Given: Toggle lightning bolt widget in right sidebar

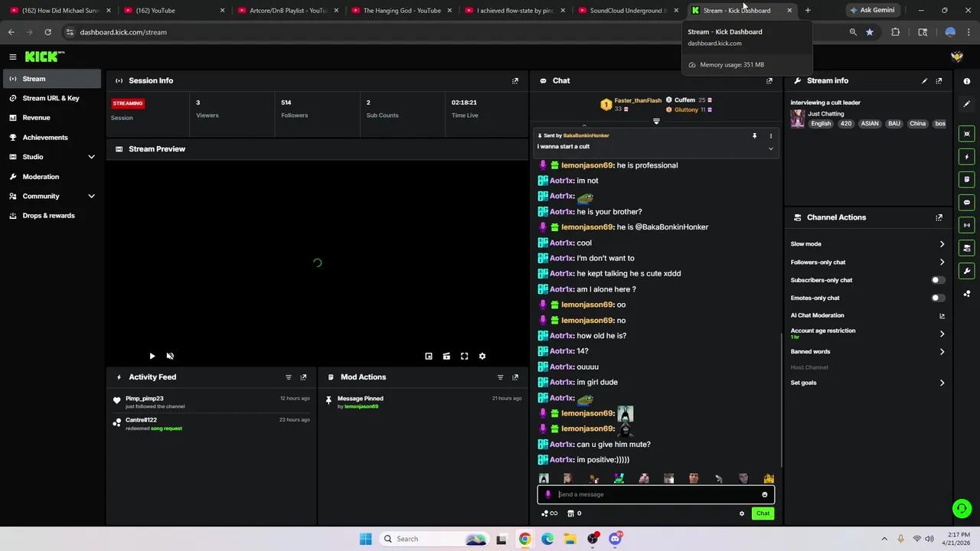Looking at the screenshot, I should tap(967, 157).
